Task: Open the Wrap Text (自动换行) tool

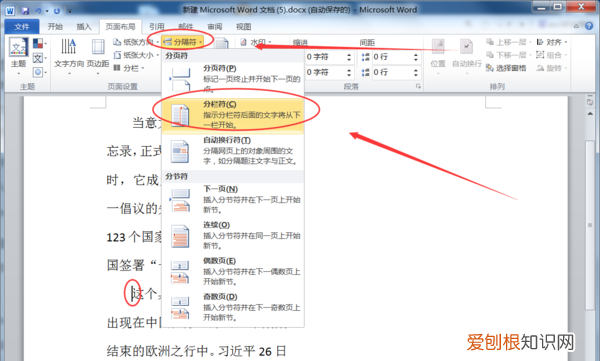Action: click(466, 56)
